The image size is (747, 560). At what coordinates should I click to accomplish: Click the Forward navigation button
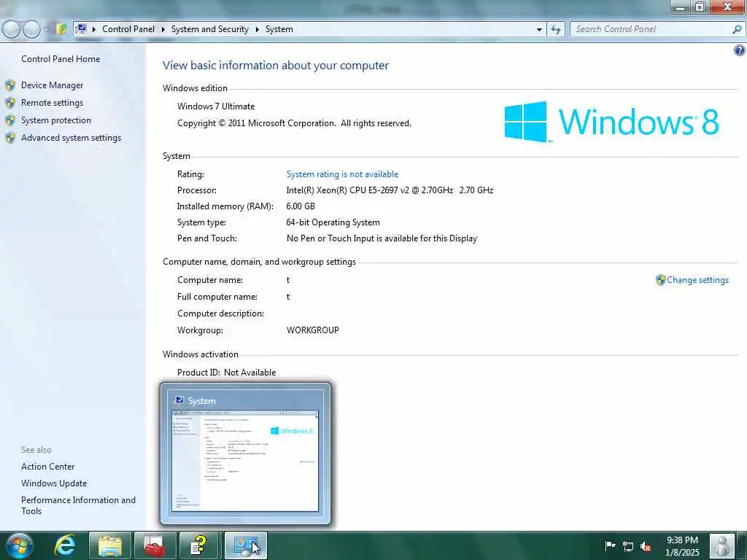[32, 29]
